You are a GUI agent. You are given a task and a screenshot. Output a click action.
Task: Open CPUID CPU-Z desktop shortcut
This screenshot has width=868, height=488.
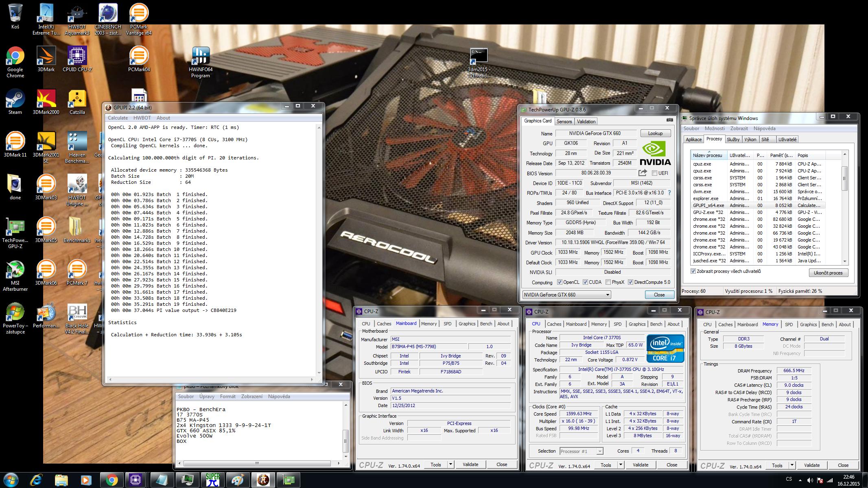click(x=77, y=59)
